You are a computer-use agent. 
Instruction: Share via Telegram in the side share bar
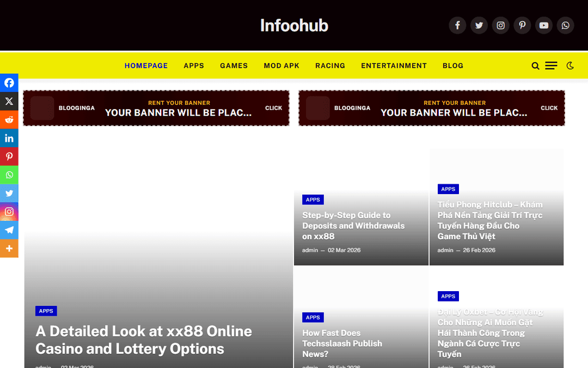(x=9, y=230)
